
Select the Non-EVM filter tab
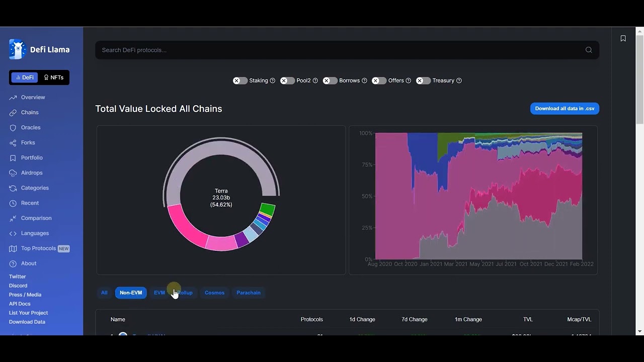(131, 293)
